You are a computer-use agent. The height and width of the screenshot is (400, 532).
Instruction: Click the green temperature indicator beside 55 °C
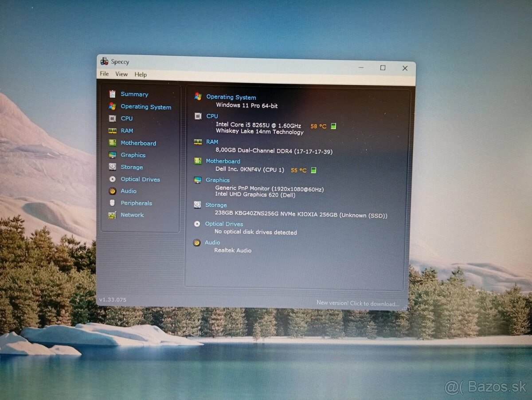[x=313, y=170]
